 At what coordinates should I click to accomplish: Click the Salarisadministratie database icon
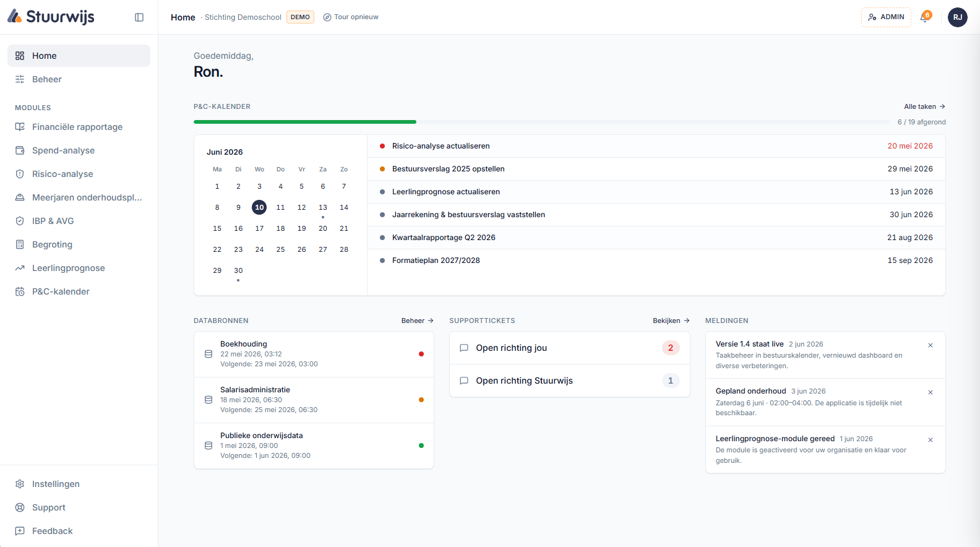pos(208,400)
